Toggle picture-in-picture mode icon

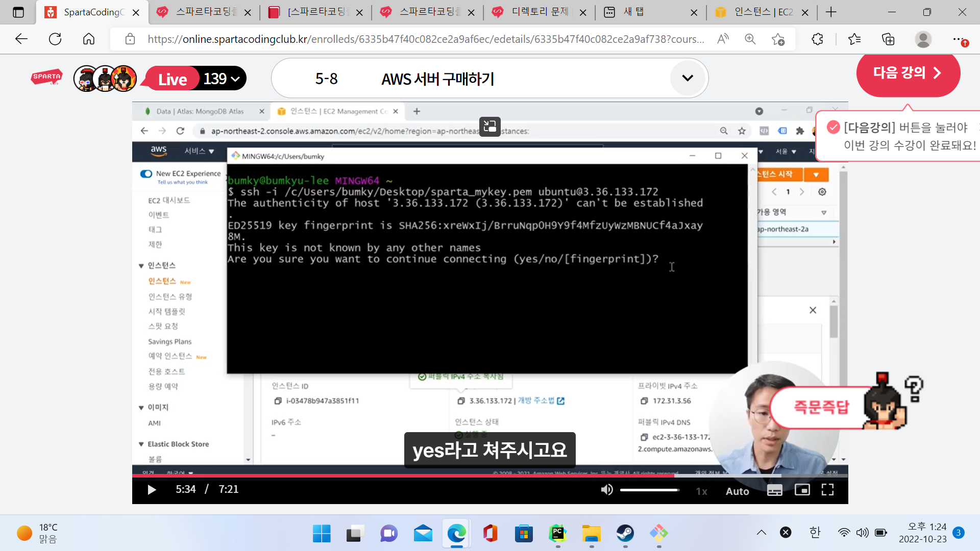click(x=802, y=490)
